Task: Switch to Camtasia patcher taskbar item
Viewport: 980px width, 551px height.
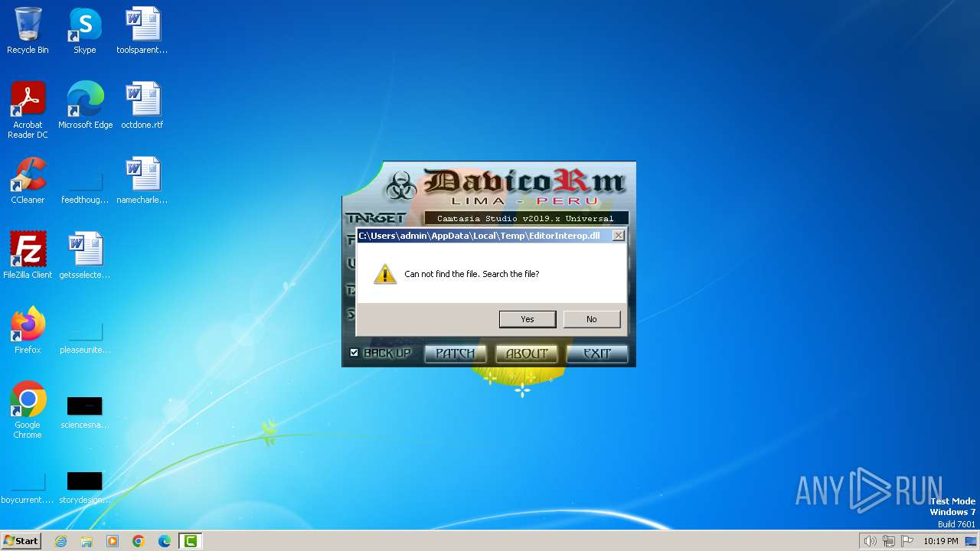Action: pos(190,541)
